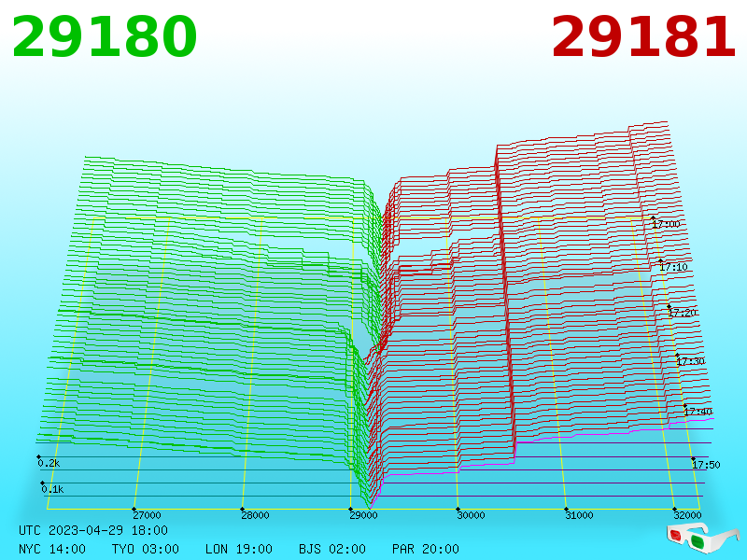The height and width of the screenshot is (560, 747).
Task: Click the BJS 02:00 clock text
Action: point(332,549)
